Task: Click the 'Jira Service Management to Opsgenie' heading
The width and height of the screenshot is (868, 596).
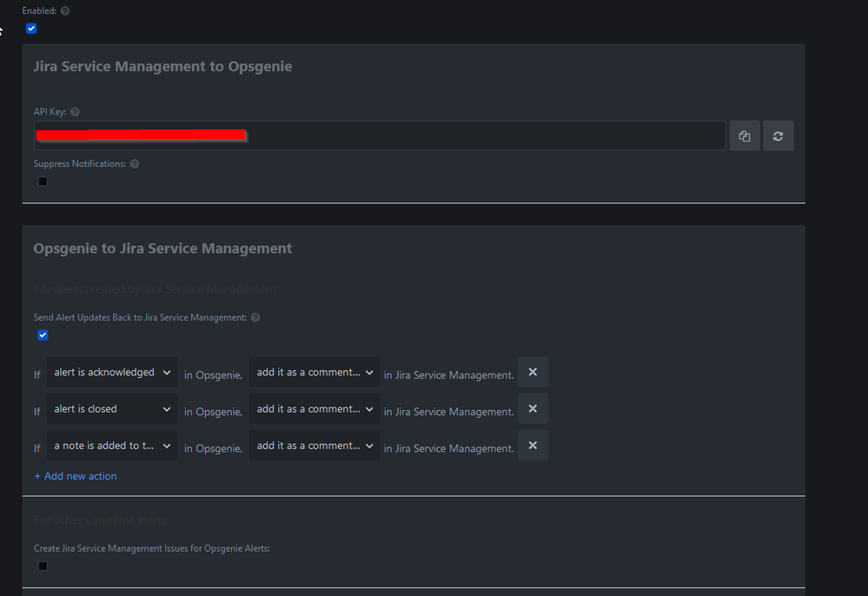Action: (x=162, y=66)
